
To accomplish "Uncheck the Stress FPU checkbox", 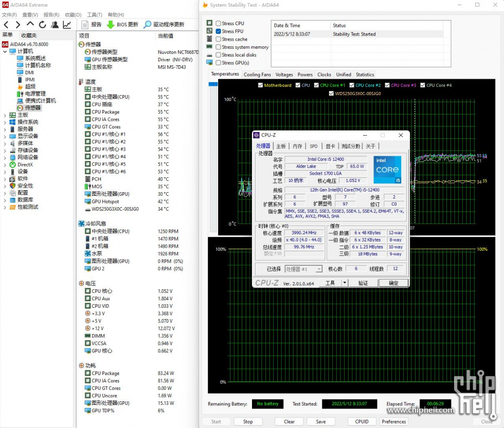I will [218, 31].
